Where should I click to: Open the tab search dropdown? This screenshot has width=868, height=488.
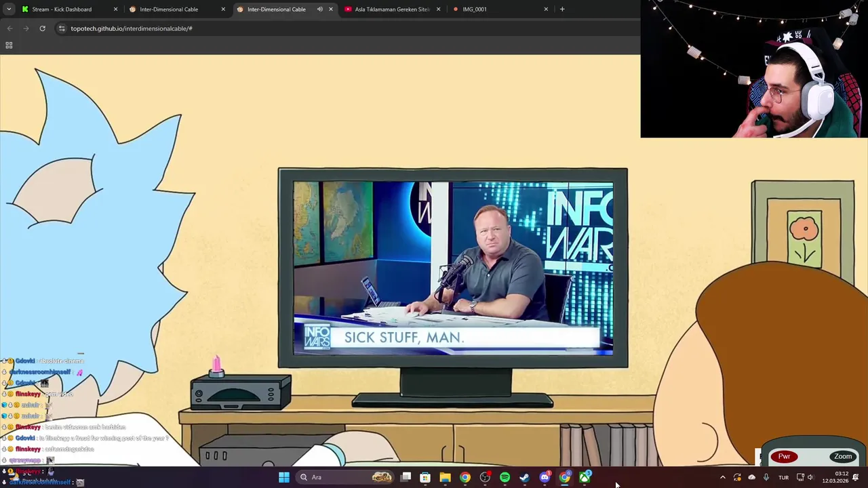click(x=9, y=9)
